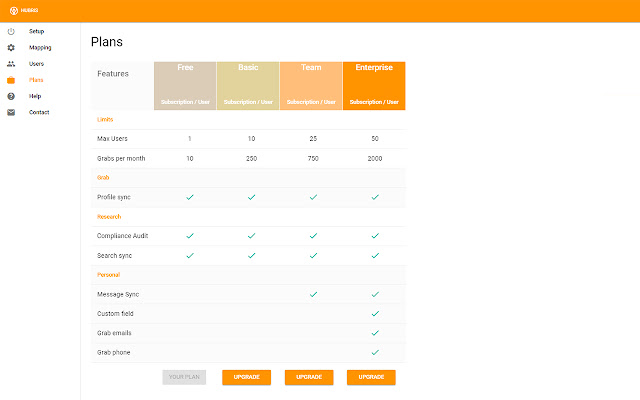Click the Enterprise Grab phone checkmark
This screenshot has width=640, height=400.
[x=375, y=352]
